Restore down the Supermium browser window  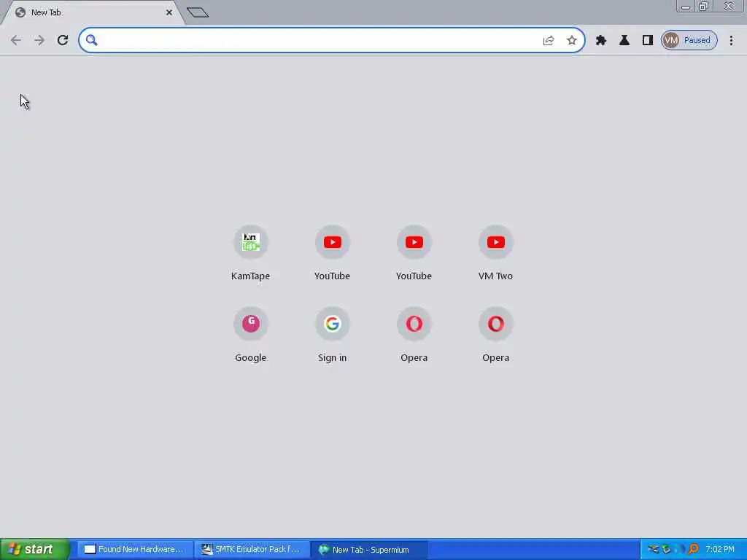point(703,7)
